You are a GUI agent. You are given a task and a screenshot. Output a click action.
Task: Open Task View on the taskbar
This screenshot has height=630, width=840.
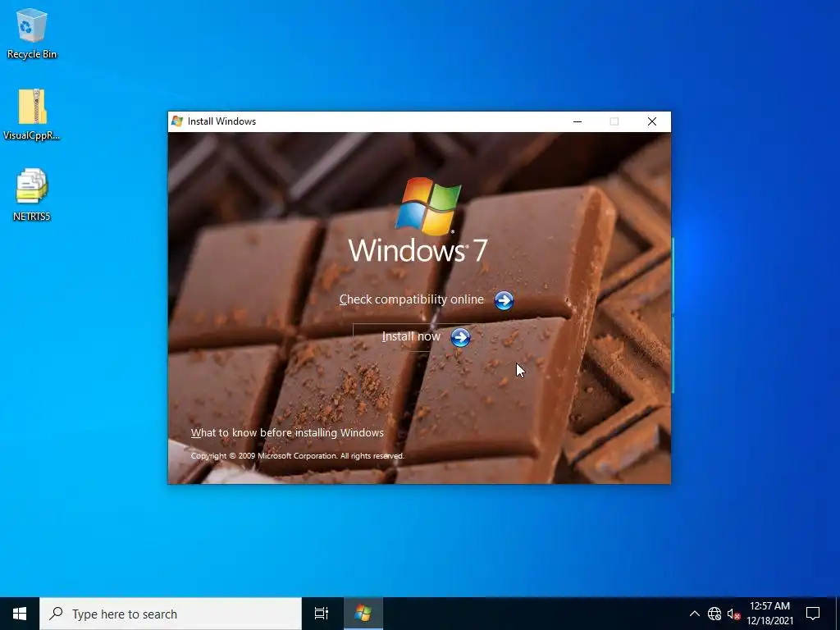(321, 614)
